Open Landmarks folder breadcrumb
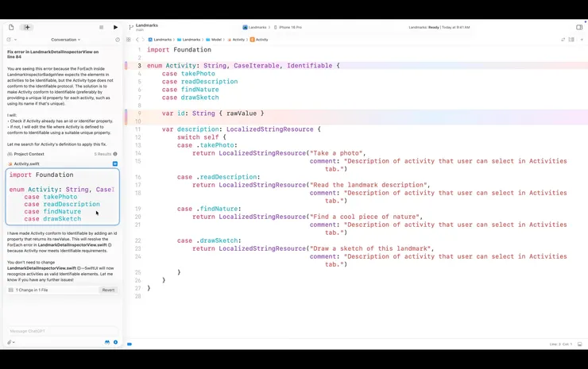 189,40
